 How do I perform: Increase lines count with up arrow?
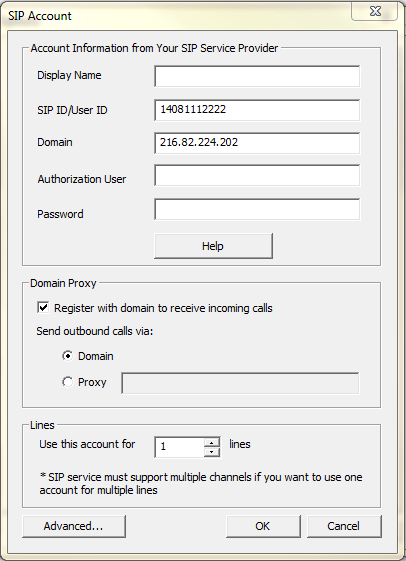(x=212, y=443)
